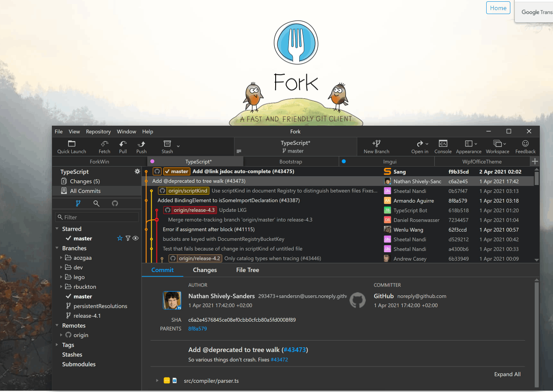
Task: Select the branches view icon in sidebar
Action: click(78, 203)
